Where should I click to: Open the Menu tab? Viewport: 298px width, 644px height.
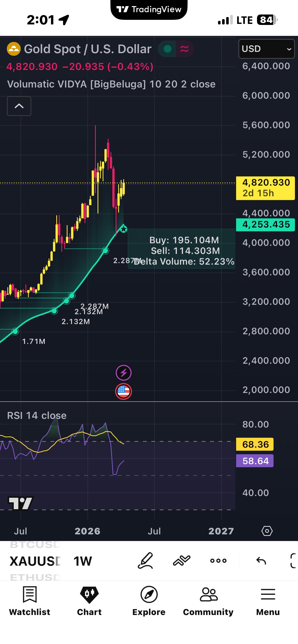[x=268, y=601]
